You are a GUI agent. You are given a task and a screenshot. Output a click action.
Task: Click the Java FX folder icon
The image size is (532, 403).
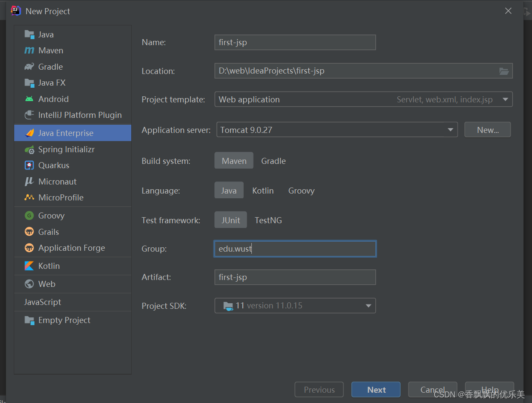(29, 83)
